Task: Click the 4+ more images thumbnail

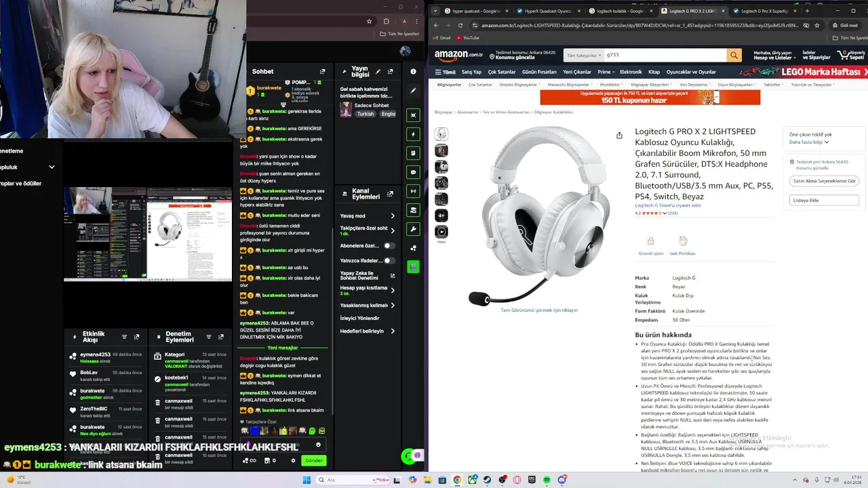Action: (441, 216)
